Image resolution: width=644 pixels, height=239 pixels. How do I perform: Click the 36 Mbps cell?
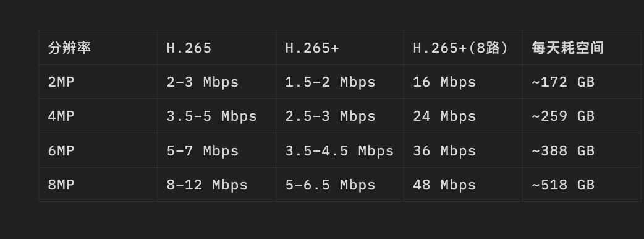(463, 150)
